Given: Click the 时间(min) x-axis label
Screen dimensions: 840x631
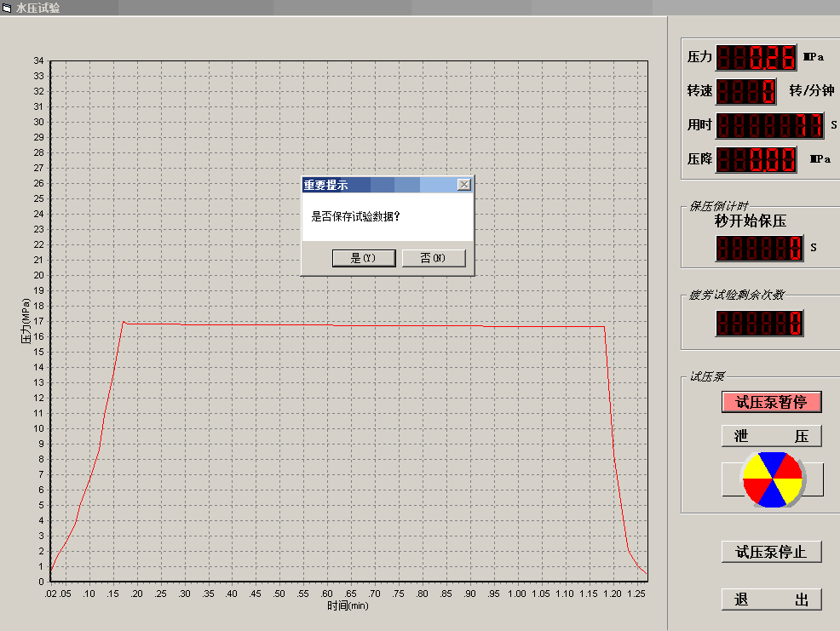Looking at the screenshot, I should click(x=348, y=606).
